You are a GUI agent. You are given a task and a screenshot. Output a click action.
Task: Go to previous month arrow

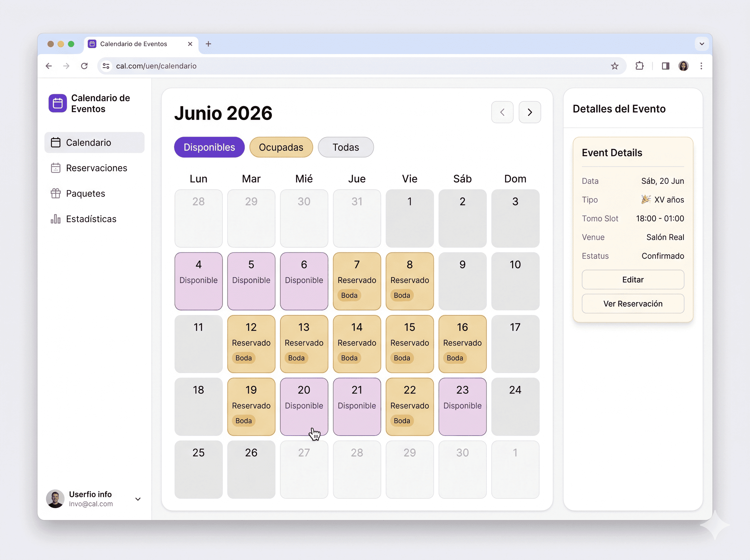pyautogui.click(x=502, y=112)
